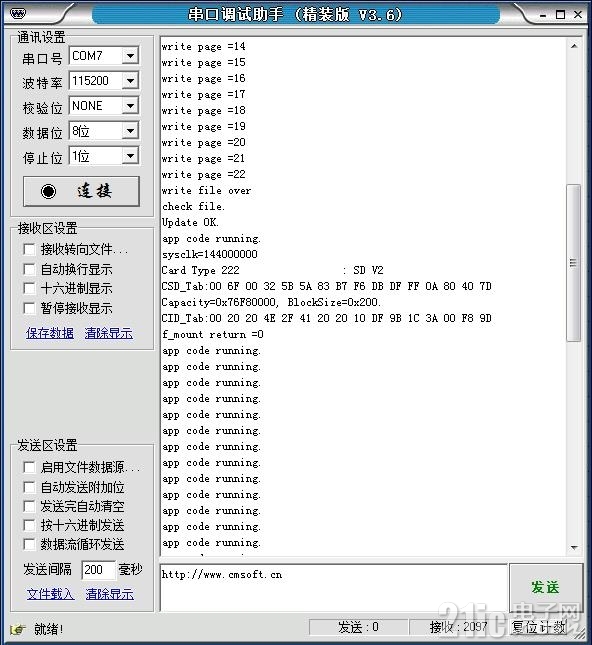Enable 十六进制显示 hex display checkbox
Viewport: 592px width, 645px height.
29,288
